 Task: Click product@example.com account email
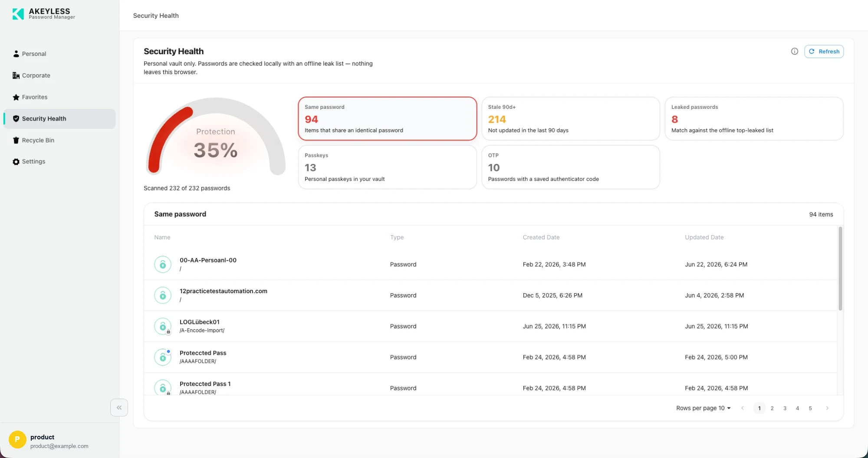coord(59,446)
